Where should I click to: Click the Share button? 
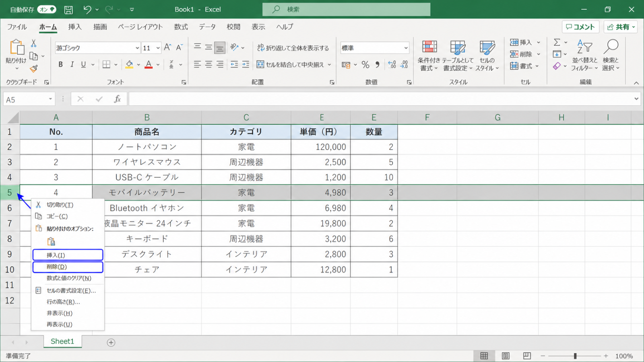click(x=620, y=27)
